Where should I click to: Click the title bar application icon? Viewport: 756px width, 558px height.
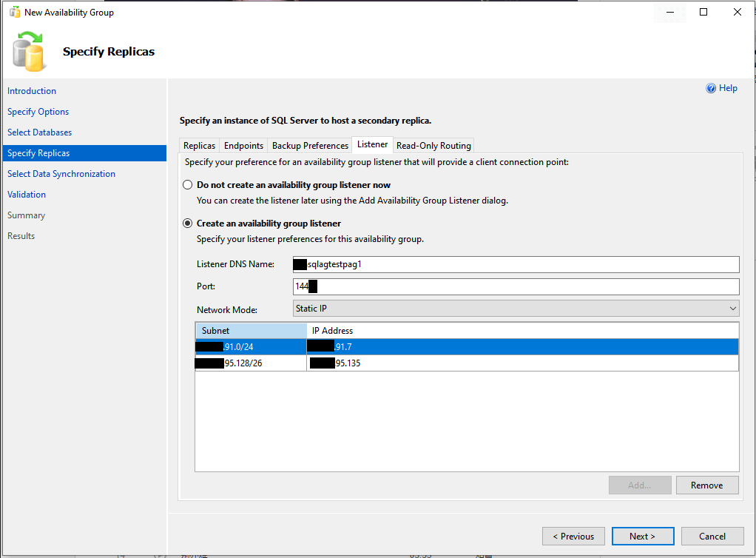click(x=14, y=13)
